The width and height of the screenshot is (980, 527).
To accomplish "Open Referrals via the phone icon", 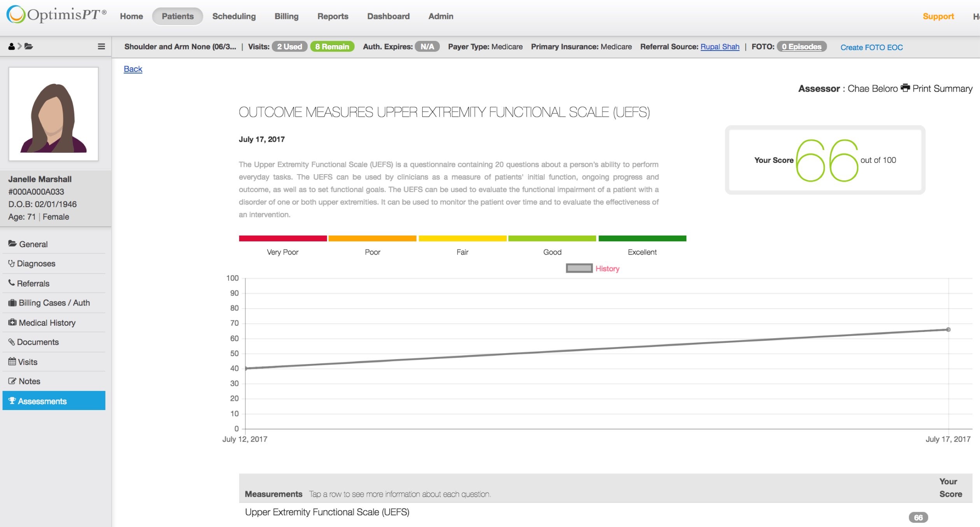I will (x=12, y=283).
